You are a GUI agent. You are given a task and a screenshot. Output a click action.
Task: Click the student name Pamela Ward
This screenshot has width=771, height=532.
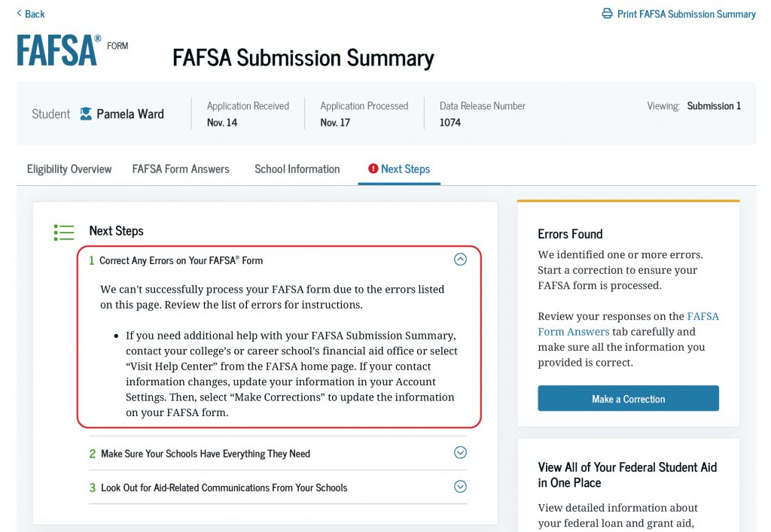[x=130, y=114]
